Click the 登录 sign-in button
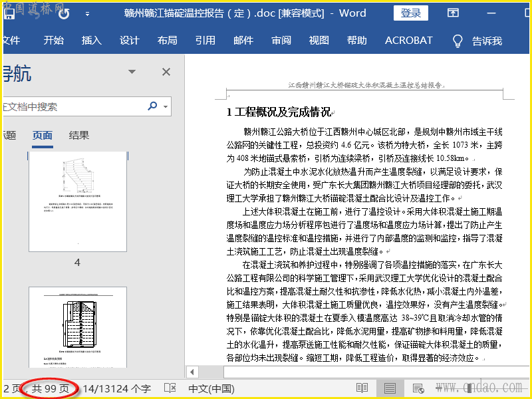The image size is (532, 399). (411, 13)
